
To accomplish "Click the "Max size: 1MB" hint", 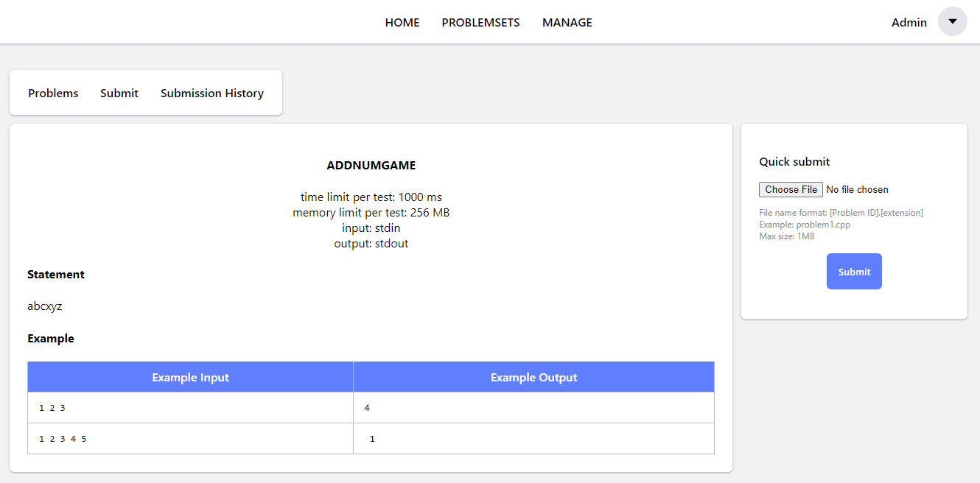I will (787, 236).
